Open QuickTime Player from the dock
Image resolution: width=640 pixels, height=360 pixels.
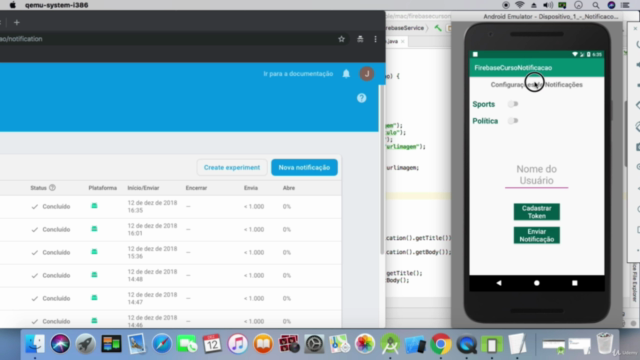click(467, 344)
